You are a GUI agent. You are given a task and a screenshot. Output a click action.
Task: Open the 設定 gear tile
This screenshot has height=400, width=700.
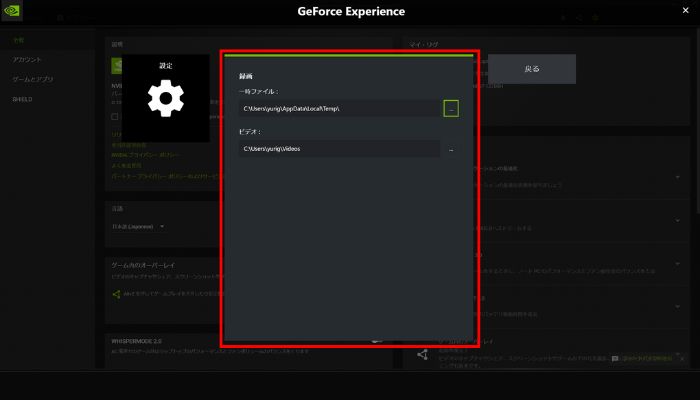(166, 98)
